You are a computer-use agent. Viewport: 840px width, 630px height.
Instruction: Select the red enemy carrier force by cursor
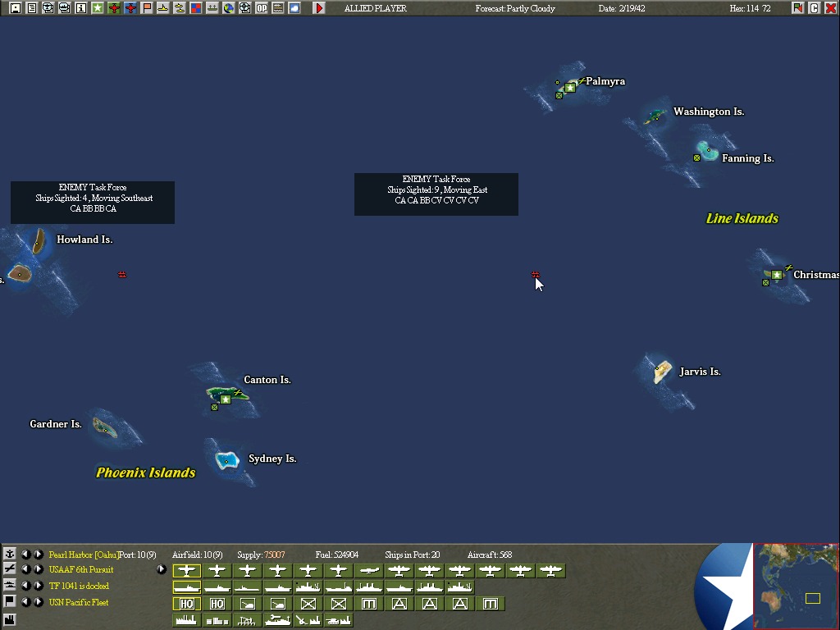[x=535, y=274]
